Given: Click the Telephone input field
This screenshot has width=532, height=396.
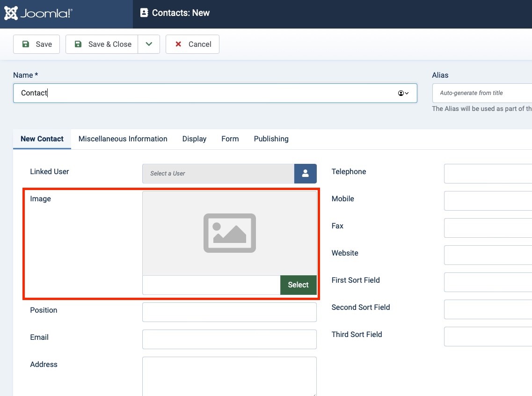Looking at the screenshot, I should point(488,174).
